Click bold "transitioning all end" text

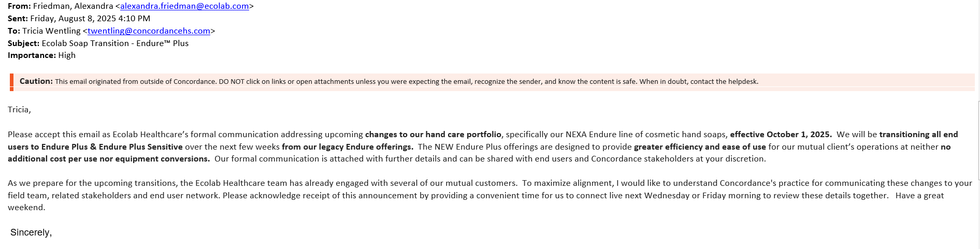pos(918,135)
